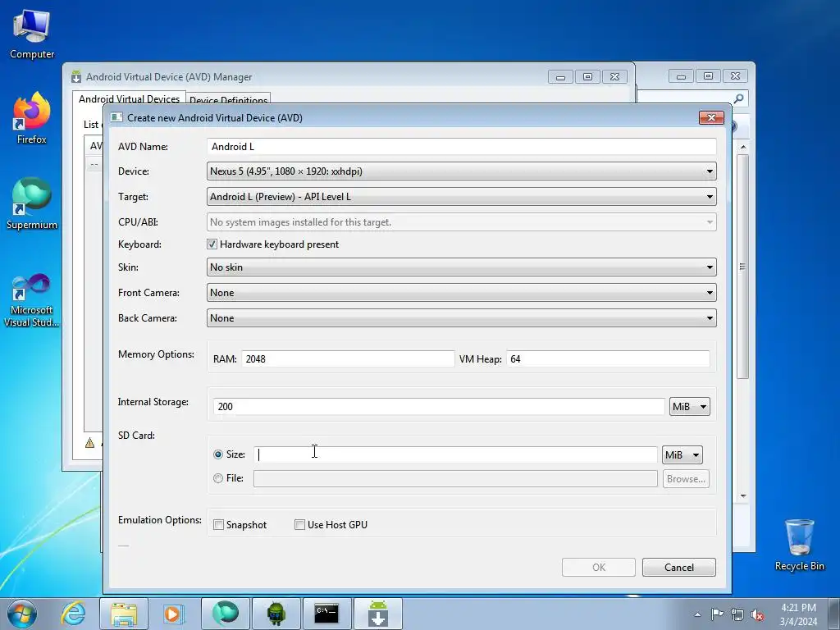Click the Browse button for SD file
Viewport: 840px width, 630px height.
(686, 479)
